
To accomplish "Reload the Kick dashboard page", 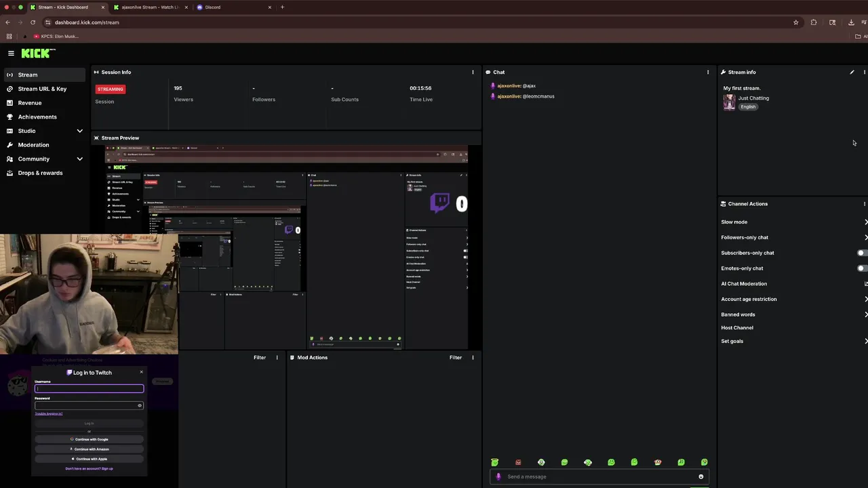I will 33,22.
